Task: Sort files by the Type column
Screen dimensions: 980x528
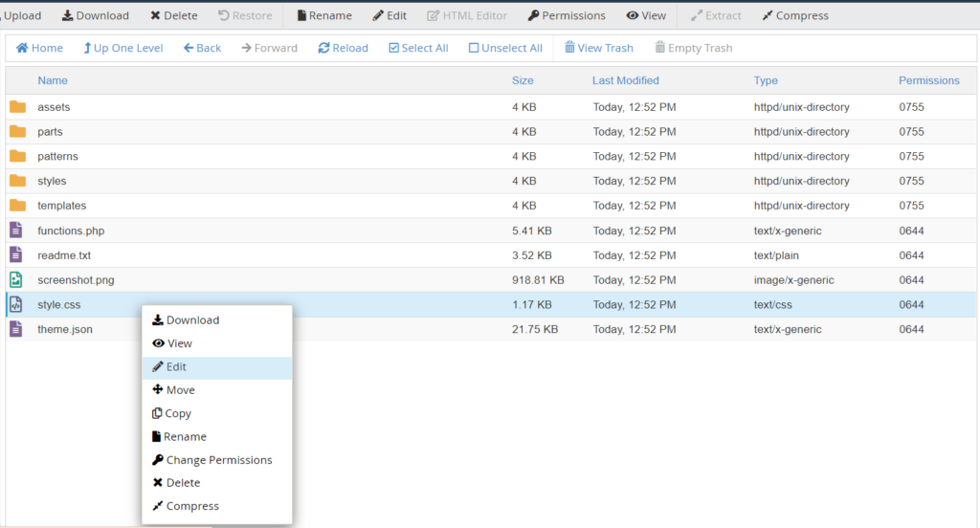Action: 766,80
